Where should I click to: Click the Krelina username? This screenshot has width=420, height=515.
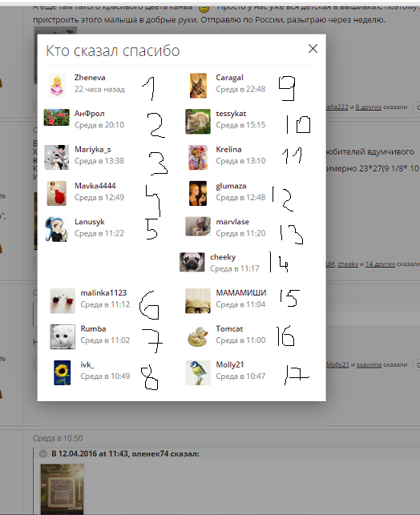tap(228, 150)
